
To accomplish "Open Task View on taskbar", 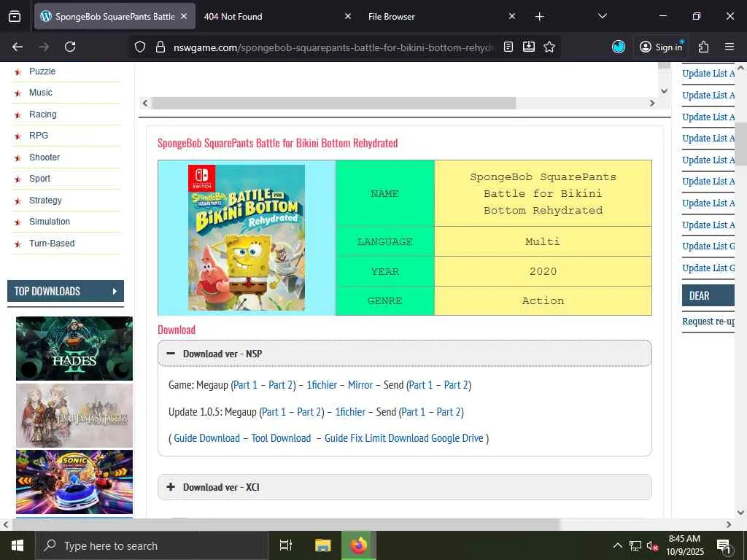I will (286, 545).
